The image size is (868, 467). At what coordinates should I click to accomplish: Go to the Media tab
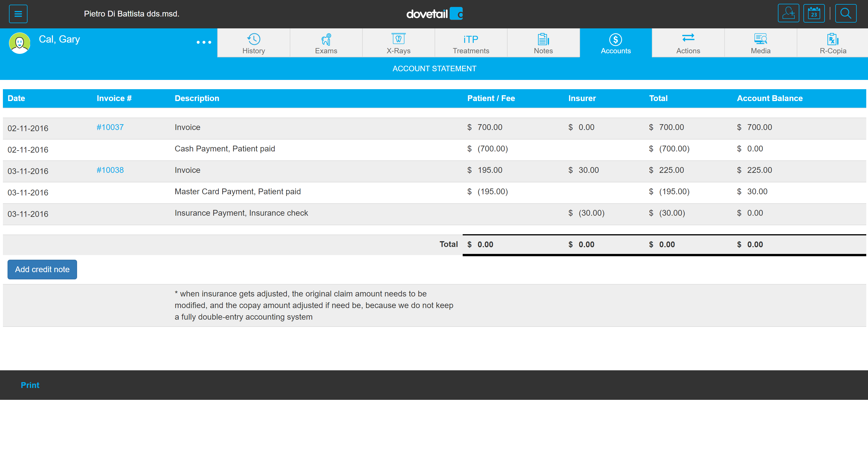point(761,43)
